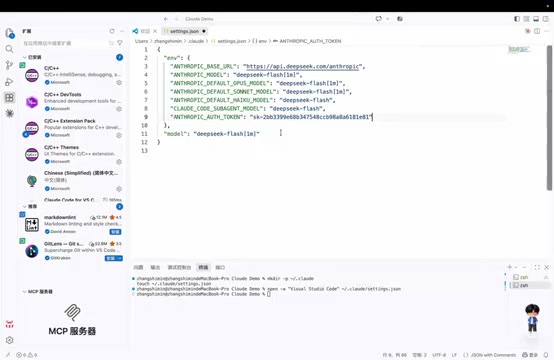Open the Manage gear in activity bar
554x360 pixels.
point(10,340)
